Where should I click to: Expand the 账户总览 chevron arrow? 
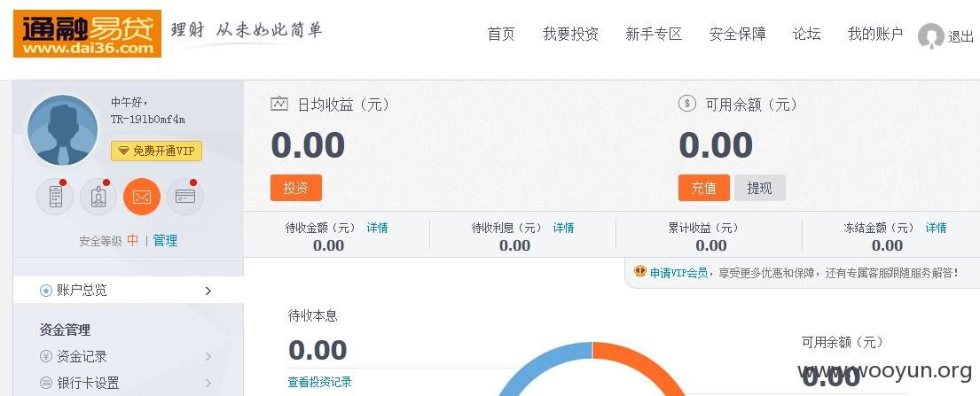tap(208, 291)
